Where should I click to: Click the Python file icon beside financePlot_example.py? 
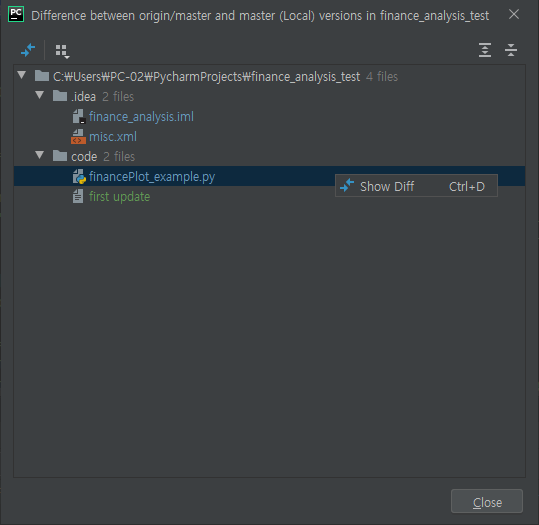tap(79, 176)
